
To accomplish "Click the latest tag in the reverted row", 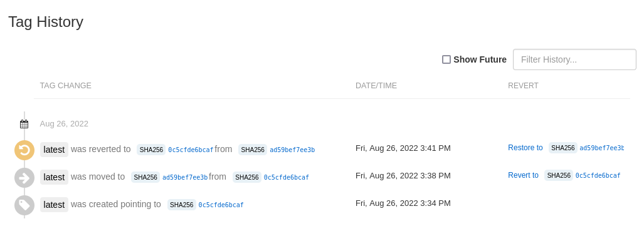I will click(x=54, y=150).
